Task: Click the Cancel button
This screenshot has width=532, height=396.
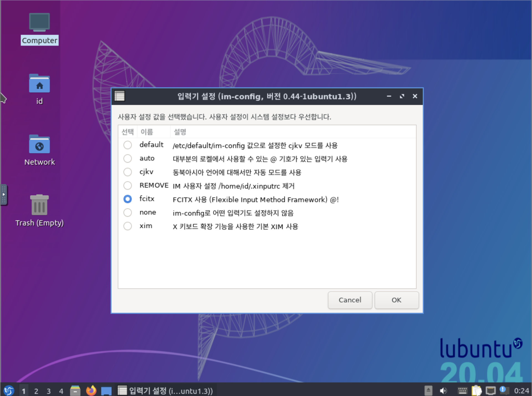Action: pyautogui.click(x=350, y=300)
